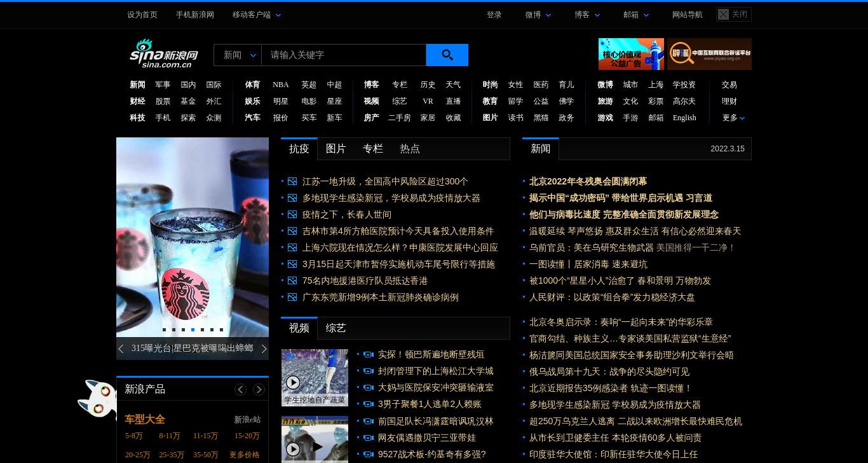Click video icon beside 网友偶遇撒贝宁三亚带娃

click(x=368, y=438)
